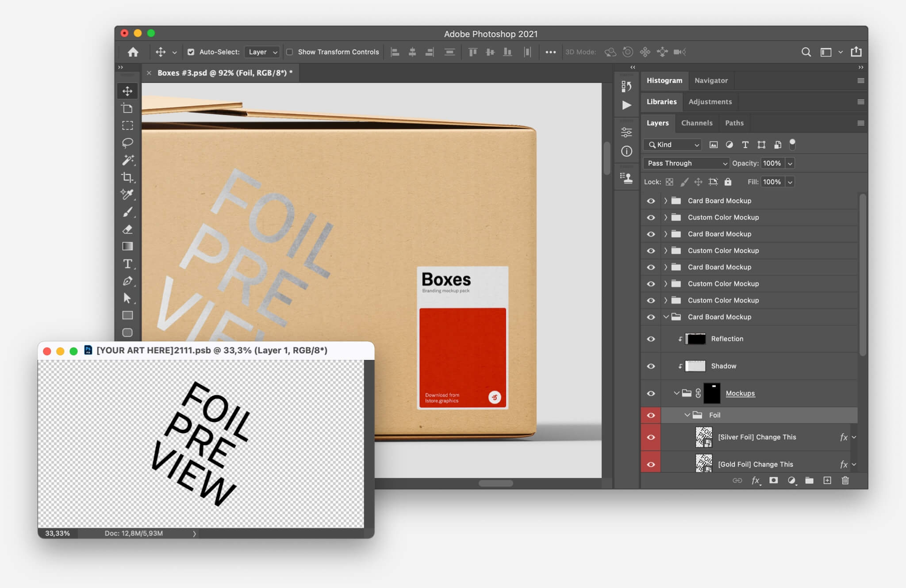Click the Silver Foil smart object thumbnail
906x588 pixels.
point(703,437)
